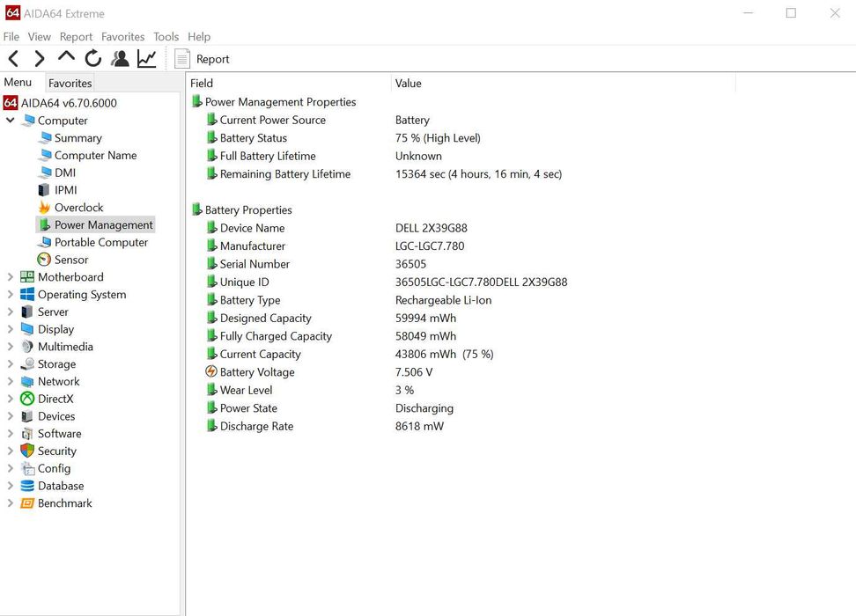
Task: Collapse the Computer tree node
Action: point(10,120)
